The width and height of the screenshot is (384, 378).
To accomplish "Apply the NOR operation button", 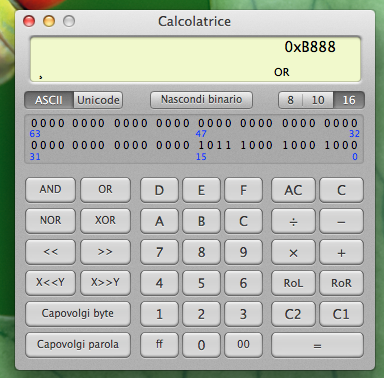I will 50,221.
